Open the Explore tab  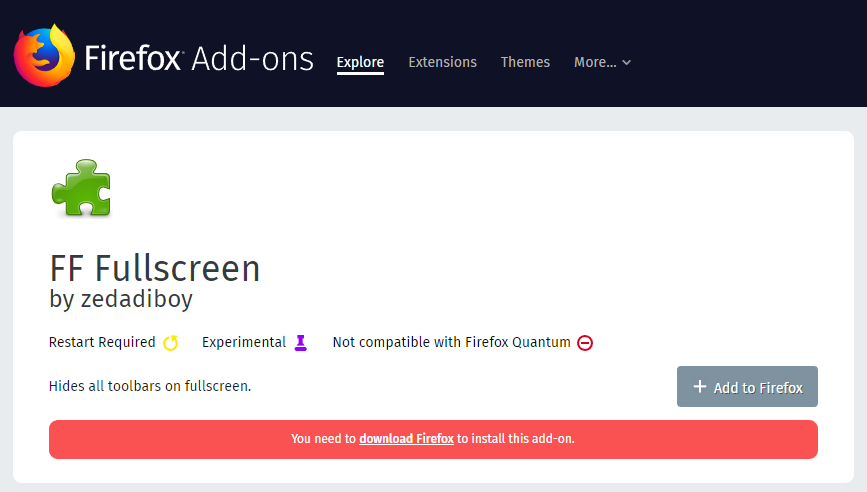[360, 62]
